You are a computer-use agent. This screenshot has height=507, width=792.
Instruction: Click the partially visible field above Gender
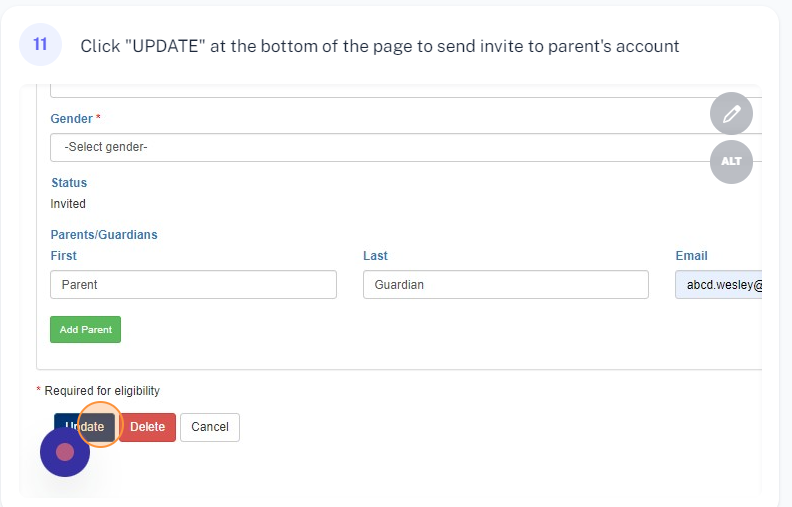pos(406,91)
